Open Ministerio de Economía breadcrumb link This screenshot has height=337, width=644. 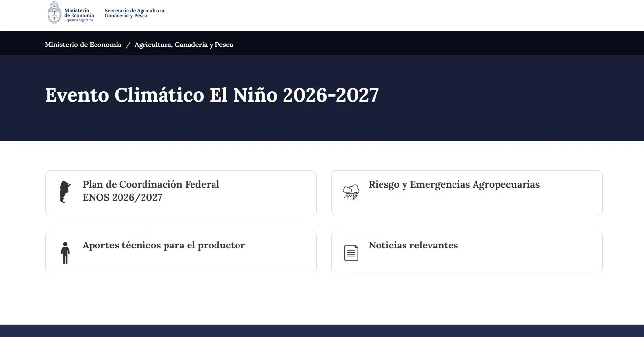[83, 45]
